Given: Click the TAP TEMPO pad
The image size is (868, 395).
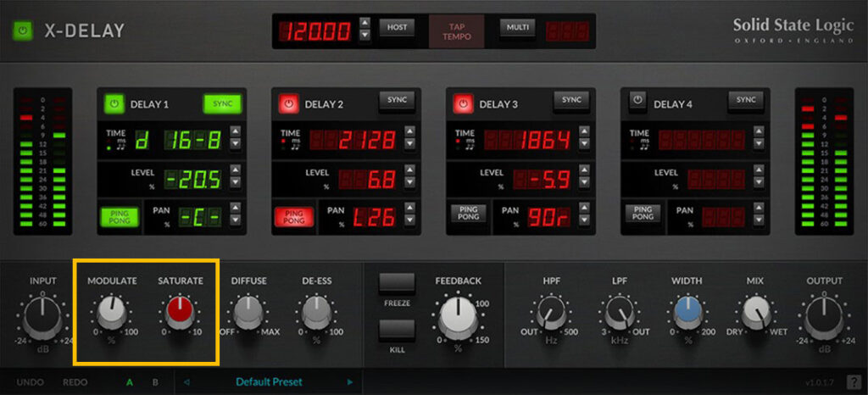Looking at the screenshot, I should point(457,31).
